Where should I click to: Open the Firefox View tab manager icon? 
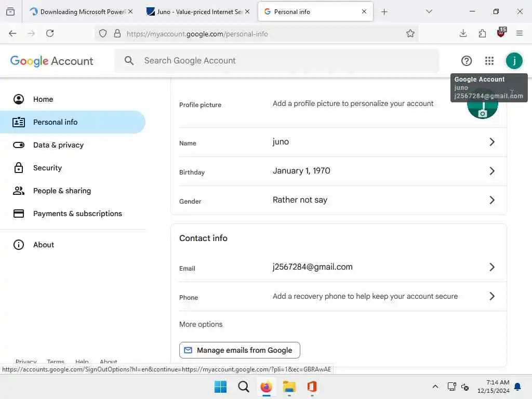tap(10, 11)
